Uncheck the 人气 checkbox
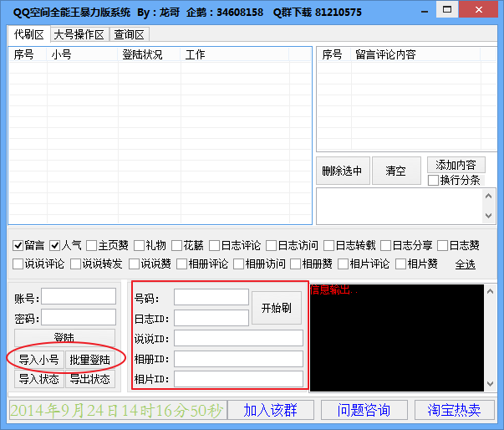Viewport: 504px width, 430px height. (55, 246)
